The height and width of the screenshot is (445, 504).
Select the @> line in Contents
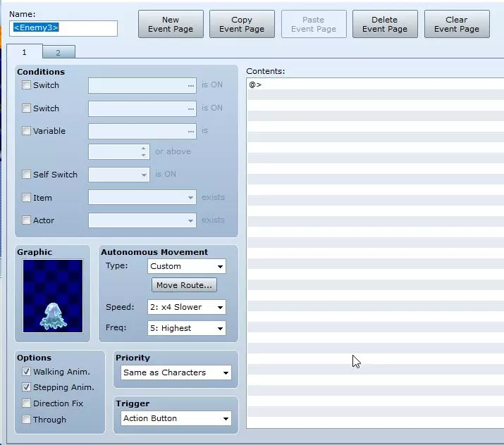tap(376, 84)
